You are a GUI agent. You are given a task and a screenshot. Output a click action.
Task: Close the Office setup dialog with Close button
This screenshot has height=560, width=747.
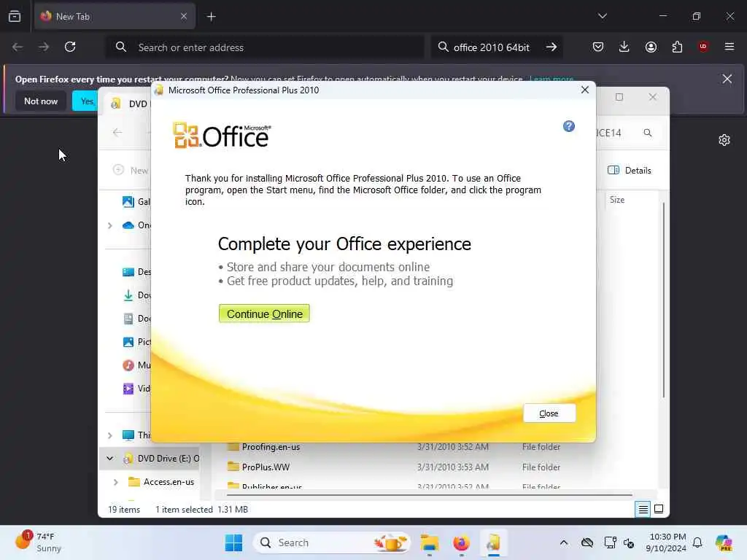point(549,413)
